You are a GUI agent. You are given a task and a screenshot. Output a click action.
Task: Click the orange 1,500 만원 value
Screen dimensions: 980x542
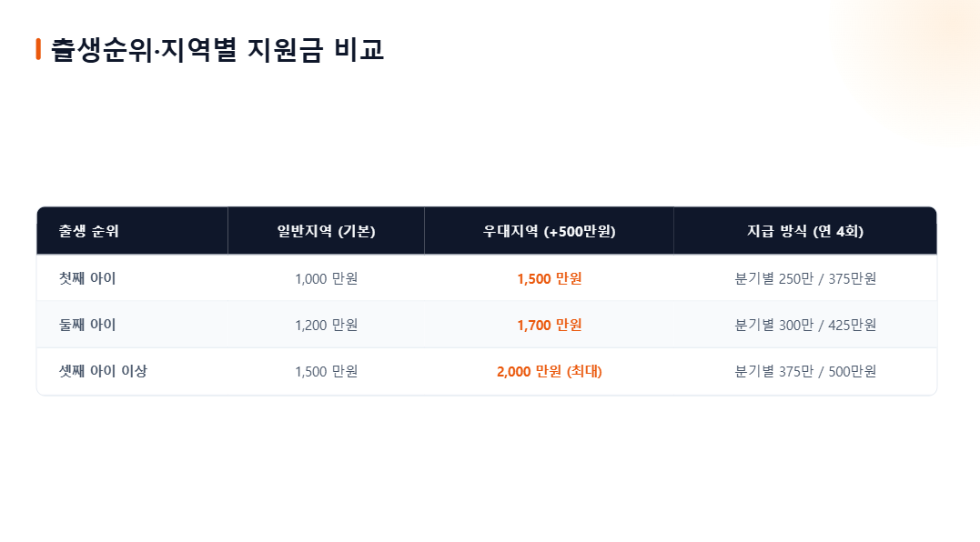(550, 278)
